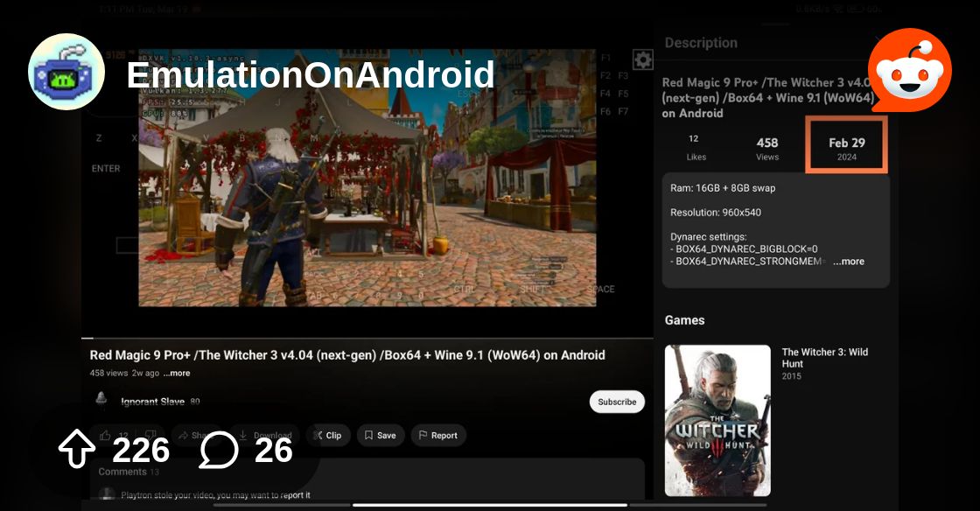Image resolution: width=980 pixels, height=511 pixels.
Task: Open the emulator settings gear icon
Action: pyautogui.click(x=643, y=59)
